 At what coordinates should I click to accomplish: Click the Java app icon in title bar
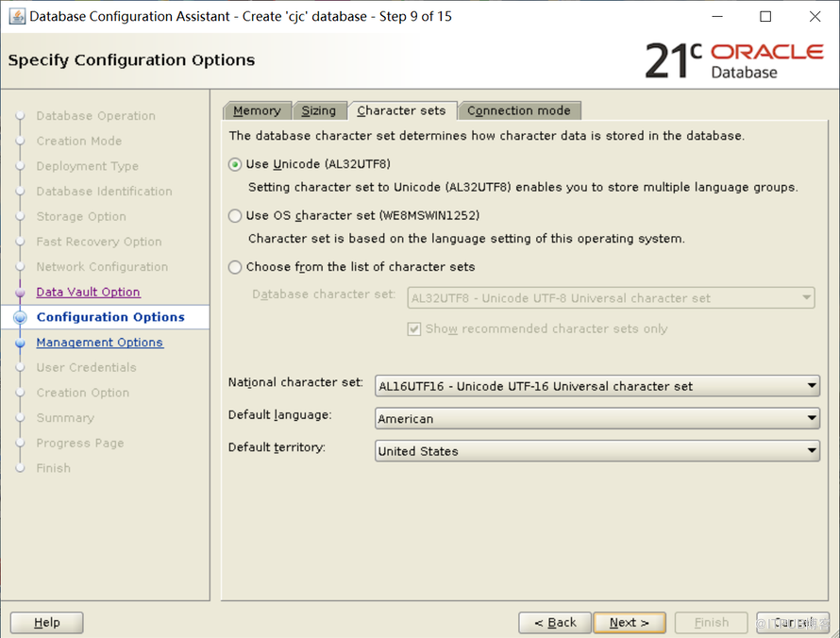17,17
